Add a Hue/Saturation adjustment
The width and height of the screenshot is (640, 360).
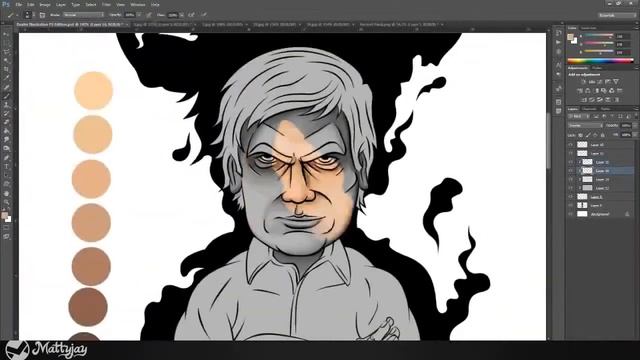point(580,91)
